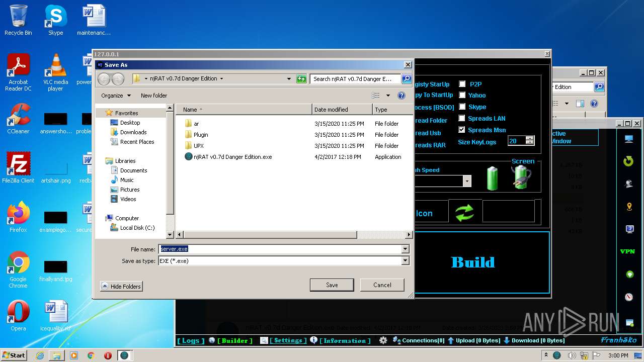Image resolution: width=644 pixels, height=362 pixels.
Task: Click the info icon beside Information
Action: tap(313, 340)
